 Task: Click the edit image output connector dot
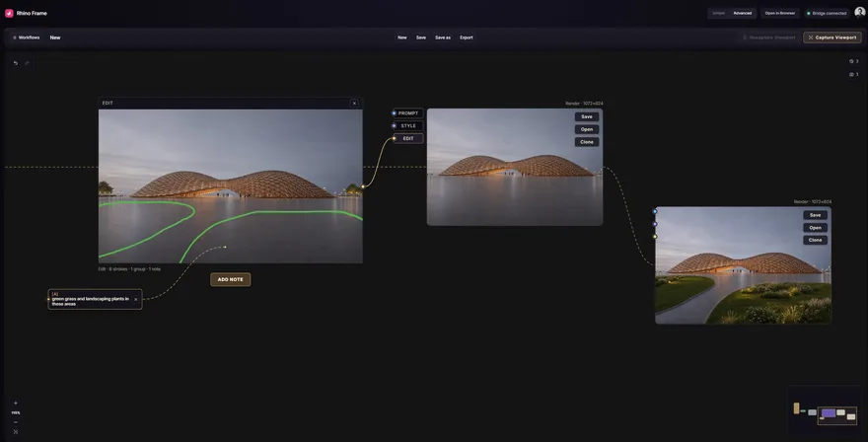click(363, 186)
